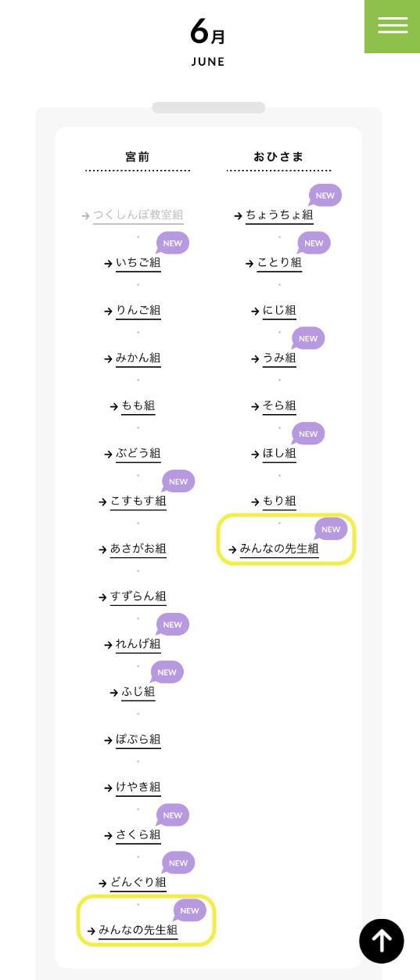Open the みんなの先生組 link under 宮前
The image size is (420, 980).
coord(138,931)
